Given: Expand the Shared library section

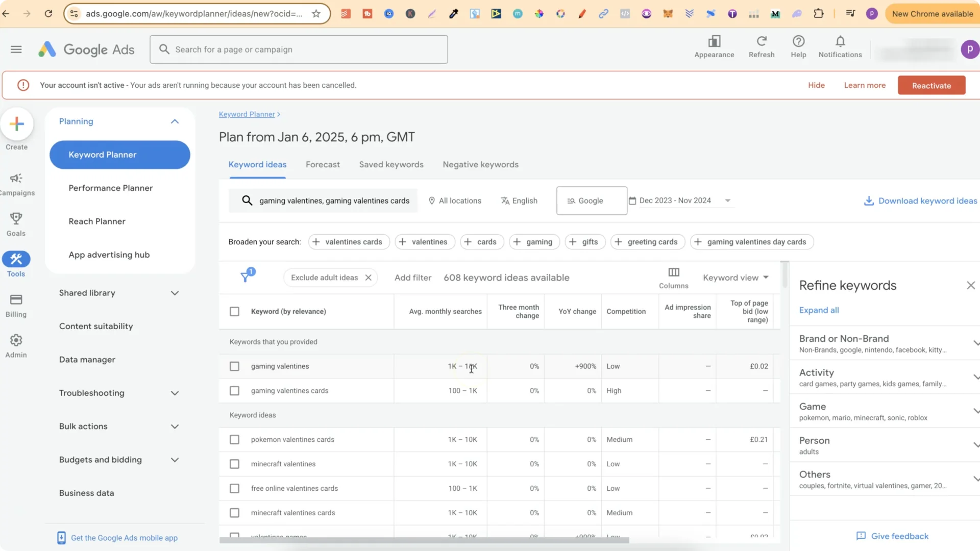Looking at the screenshot, I should click(175, 293).
